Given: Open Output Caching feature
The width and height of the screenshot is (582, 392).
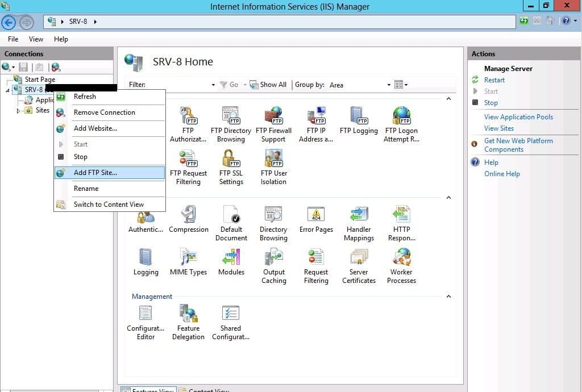Looking at the screenshot, I should 274,266.
